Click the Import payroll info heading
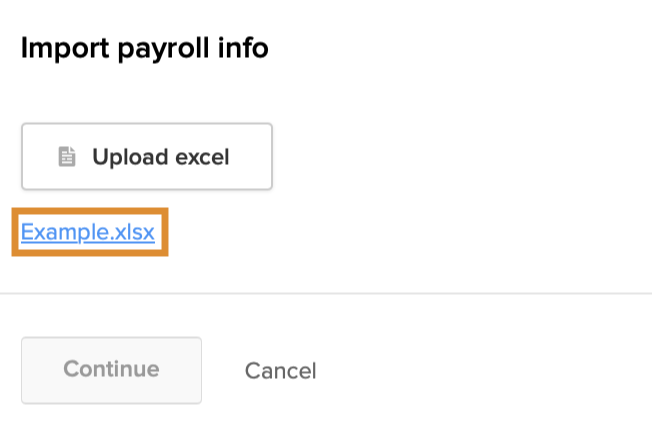This screenshot has height=434, width=652. pyautogui.click(x=145, y=48)
